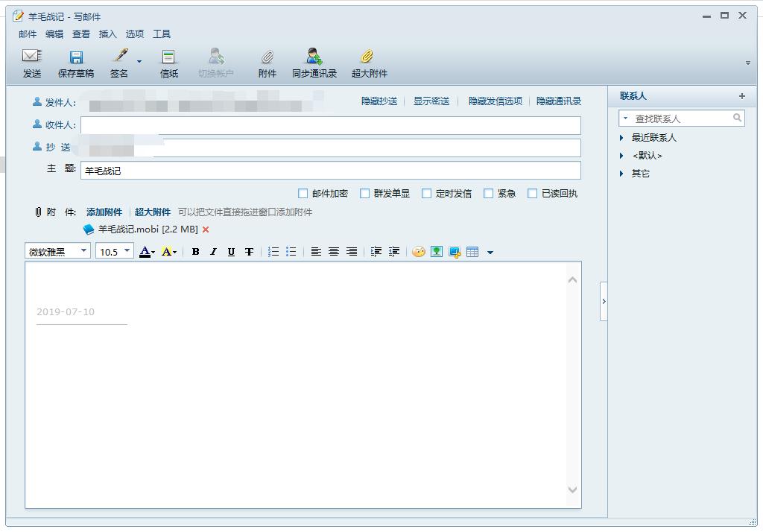Check the 紧急 urgent checkbox
The width and height of the screenshot is (763, 532).
[x=488, y=194]
